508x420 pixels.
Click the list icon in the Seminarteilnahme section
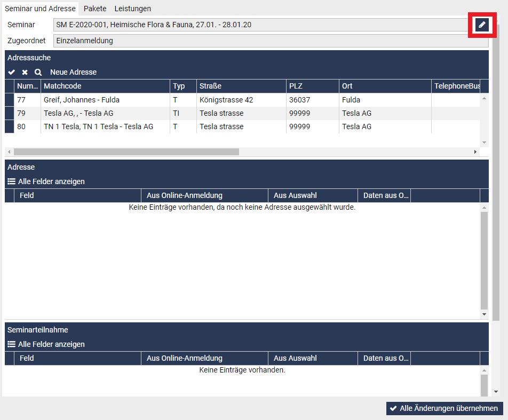[11, 344]
